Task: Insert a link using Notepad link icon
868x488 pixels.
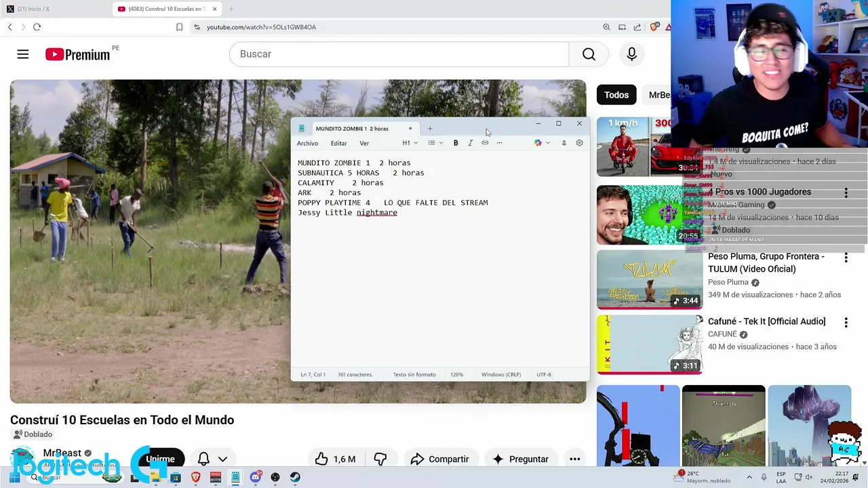Action: (485, 143)
